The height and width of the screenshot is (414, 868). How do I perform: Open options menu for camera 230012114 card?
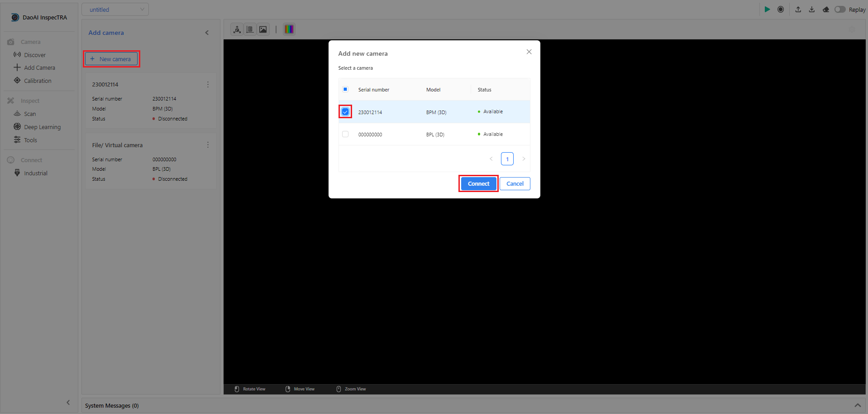click(208, 85)
